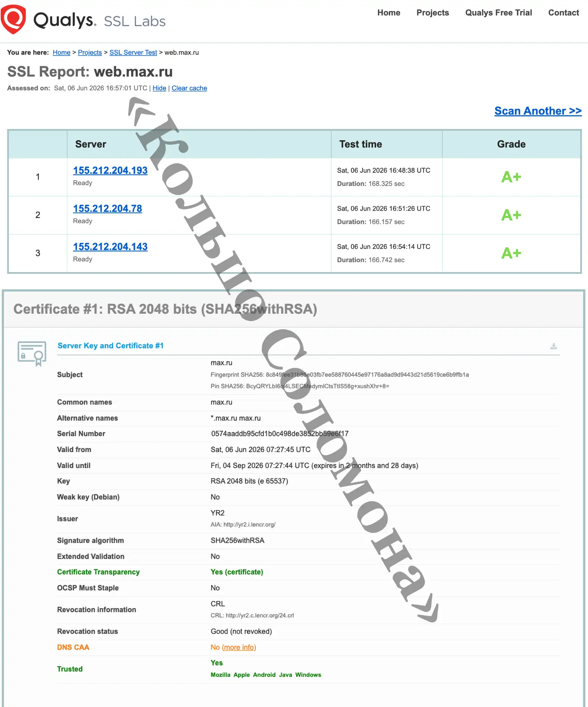Image resolution: width=588 pixels, height=707 pixels.
Task: Click Scan Another link
Action: 538,111
